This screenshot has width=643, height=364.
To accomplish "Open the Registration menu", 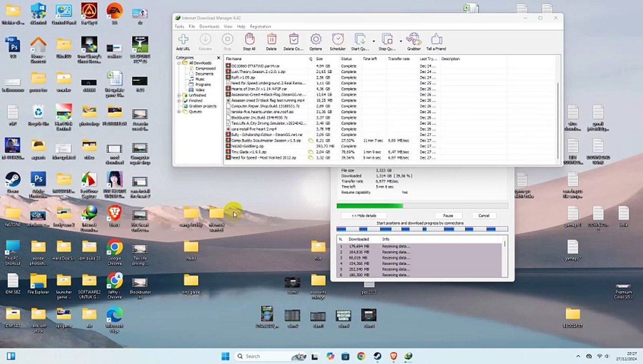I will pyautogui.click(x=260, y=26).
